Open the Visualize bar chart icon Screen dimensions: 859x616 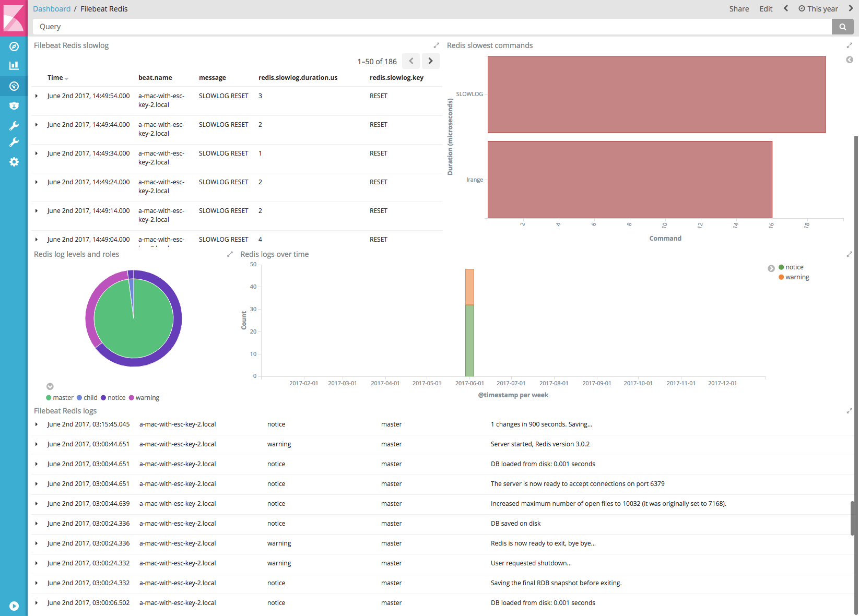14,66
